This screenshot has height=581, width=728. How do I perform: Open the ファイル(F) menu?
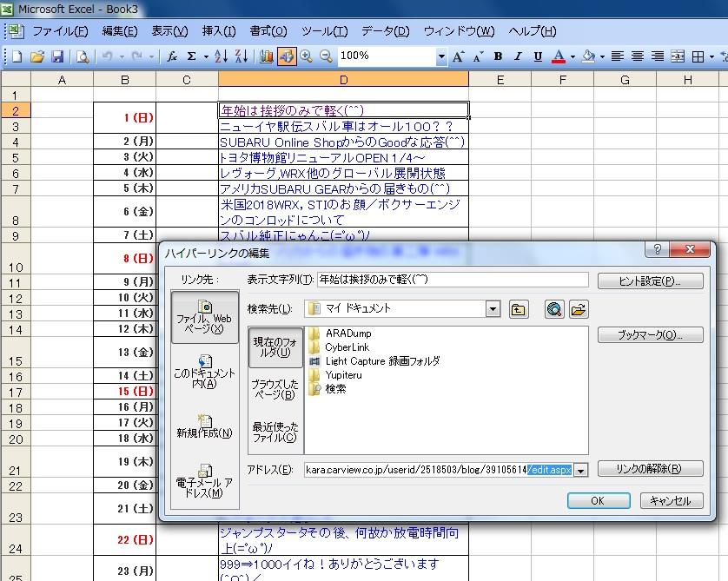[60, 31]
